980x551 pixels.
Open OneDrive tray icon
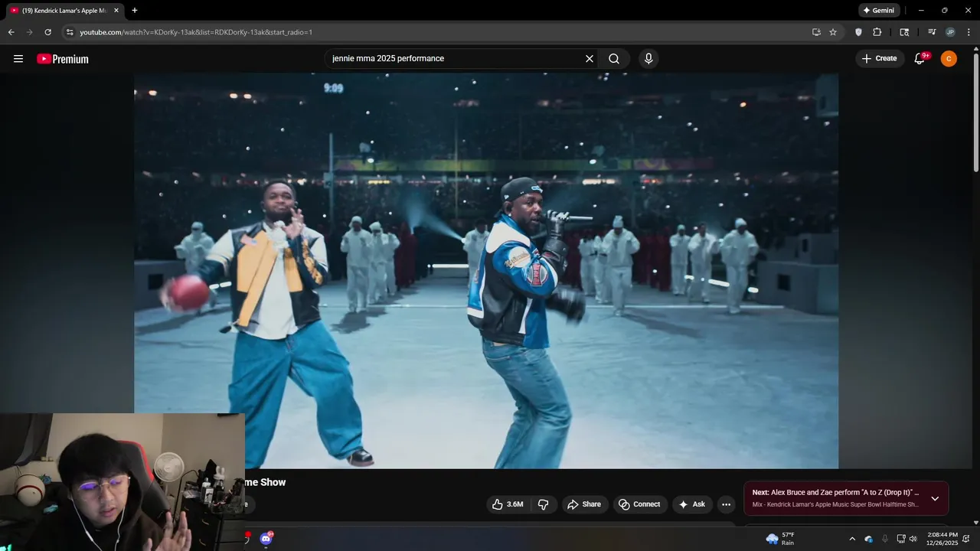coord(869,539)
